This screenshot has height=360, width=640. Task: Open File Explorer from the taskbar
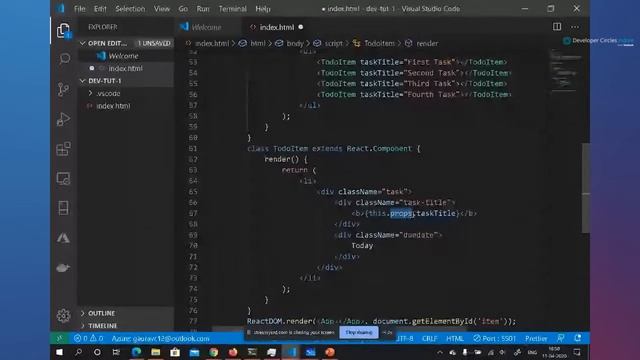click(156, 352)
